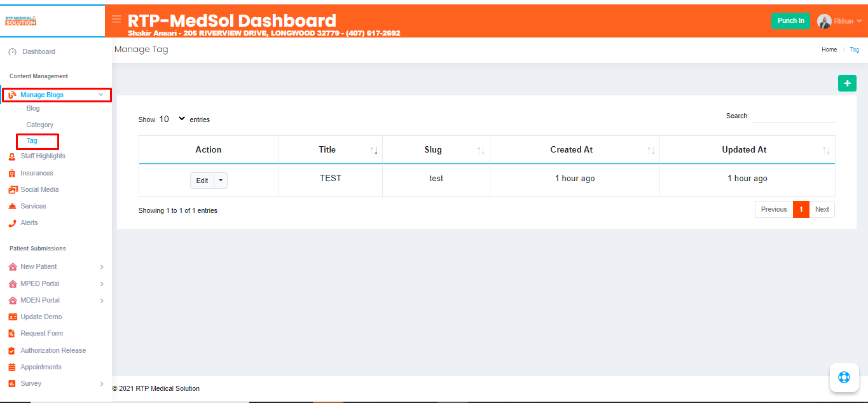Click the Manage Tag page heading
Viewport: 868px width, 403px height.
click(141, 50)
